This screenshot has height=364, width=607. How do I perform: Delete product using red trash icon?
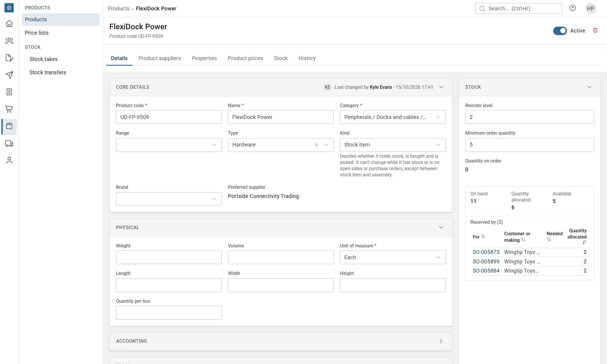595,30
